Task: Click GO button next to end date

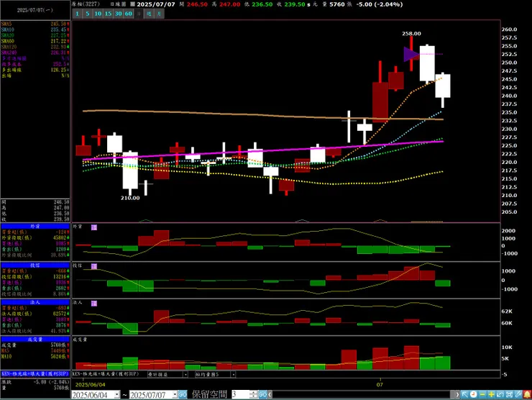Action: click(x=183, y=394)
